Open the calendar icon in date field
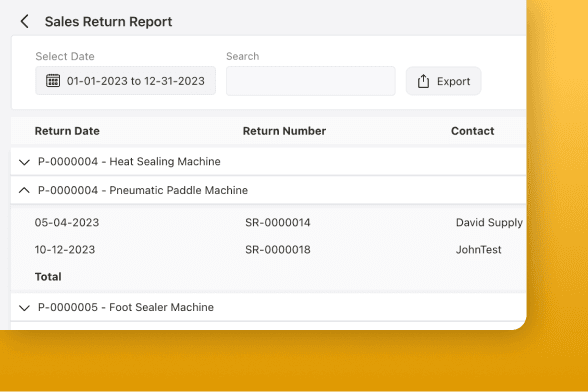The image size is (588, 392). [52, 81]
